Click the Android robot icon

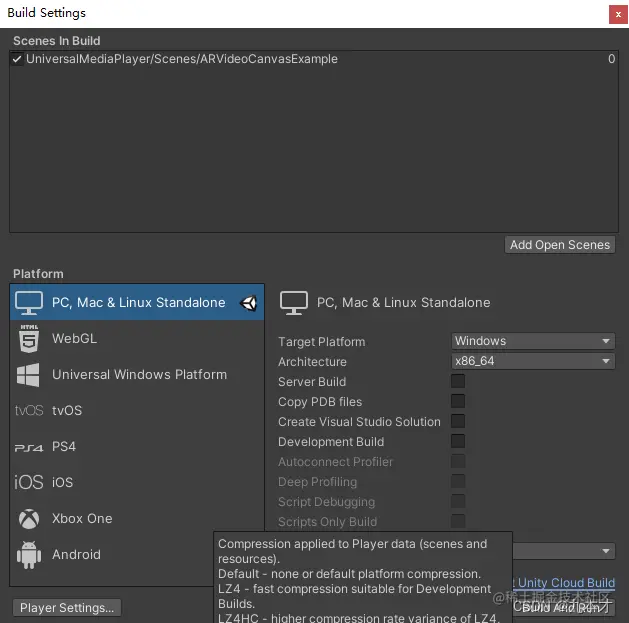[x=29, y=555]
